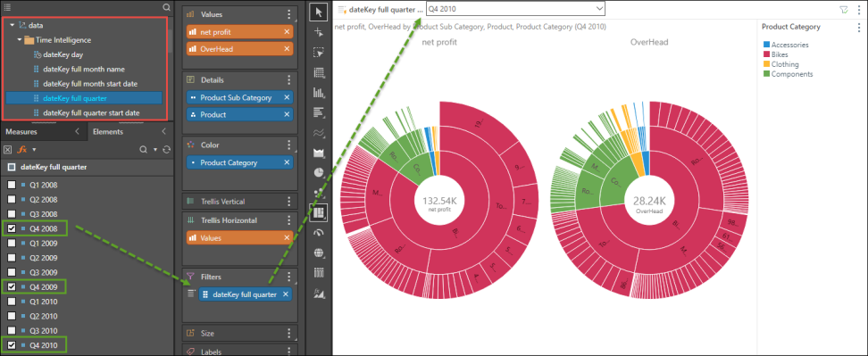Open the fx formula icon
Screen dimensions: 868x356
pyautogui.click(x=22, y=149)
